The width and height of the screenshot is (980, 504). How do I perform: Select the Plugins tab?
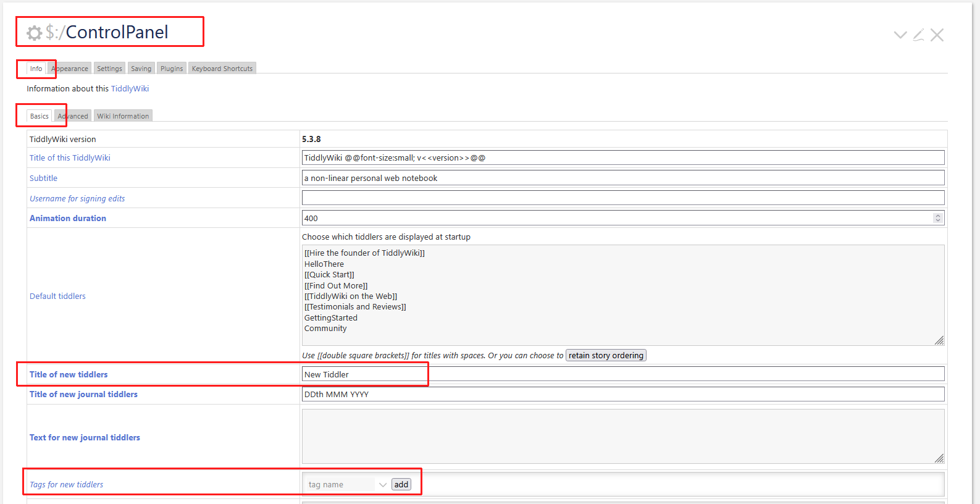pos(172,69)
